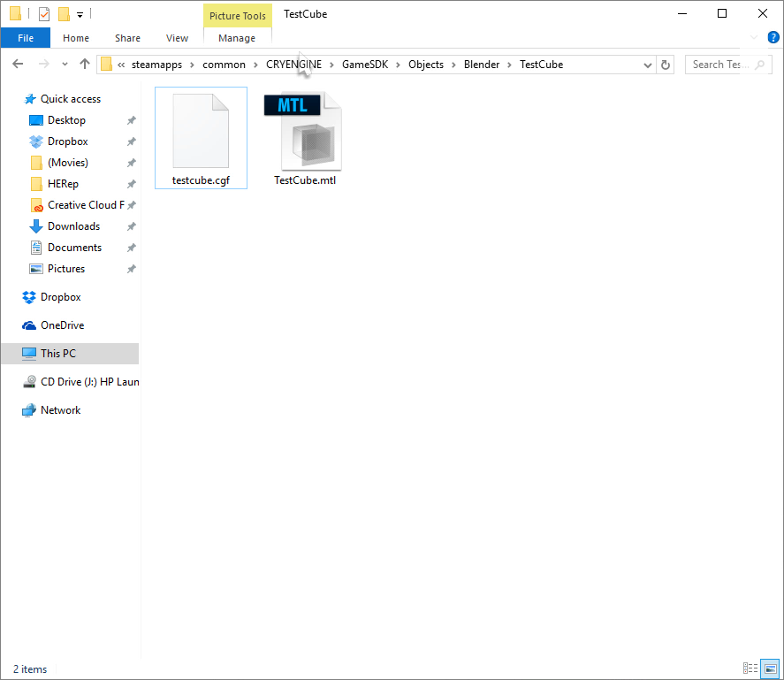Switch to Details view layout icon
This screenshot has height=680, width=784.
click(750, 668)
